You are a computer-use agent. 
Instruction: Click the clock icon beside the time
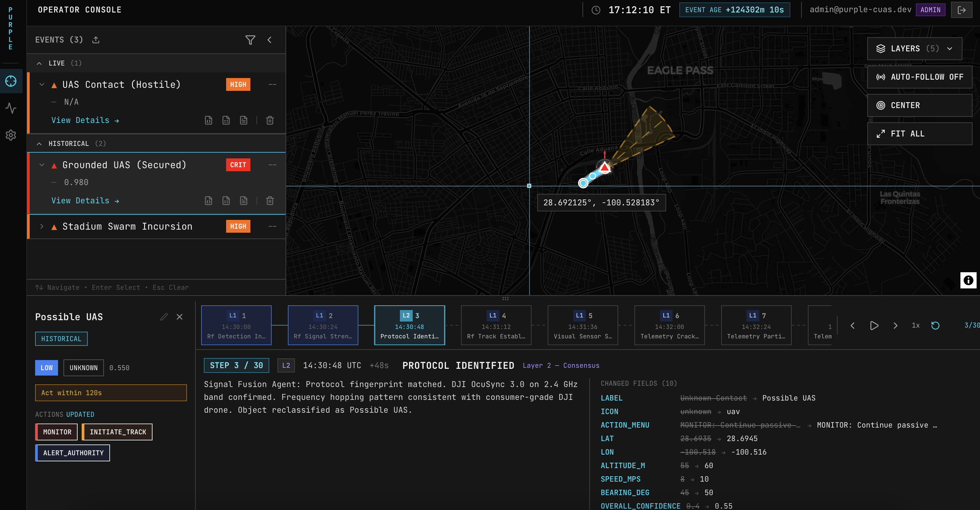pos(596,10)
